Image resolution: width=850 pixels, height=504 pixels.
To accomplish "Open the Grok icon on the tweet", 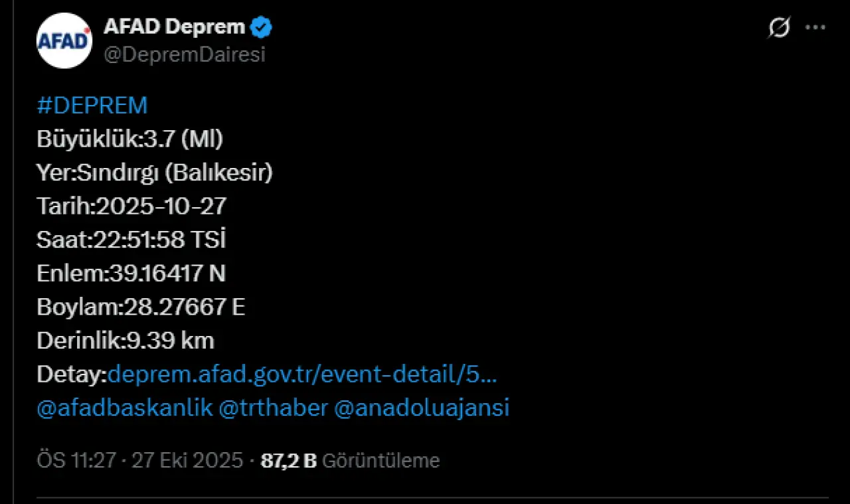I will (780, 28).
